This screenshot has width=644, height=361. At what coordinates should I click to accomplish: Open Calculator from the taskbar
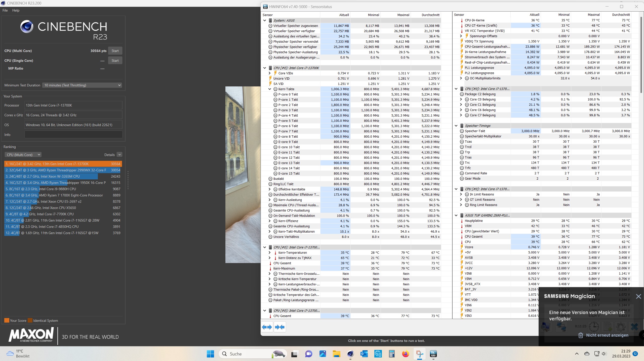coord(391,354)
